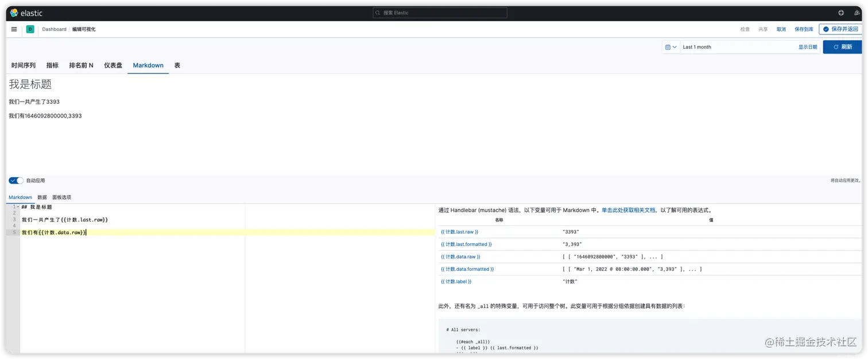Insert variable {{ 计数.data.raw }}

pos(460,257)
